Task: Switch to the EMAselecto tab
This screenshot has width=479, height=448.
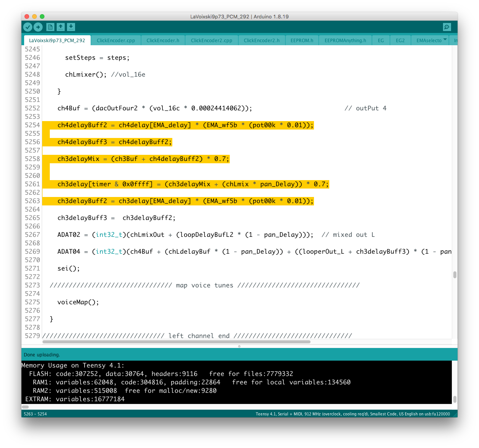Action: [x=429, y=40]
